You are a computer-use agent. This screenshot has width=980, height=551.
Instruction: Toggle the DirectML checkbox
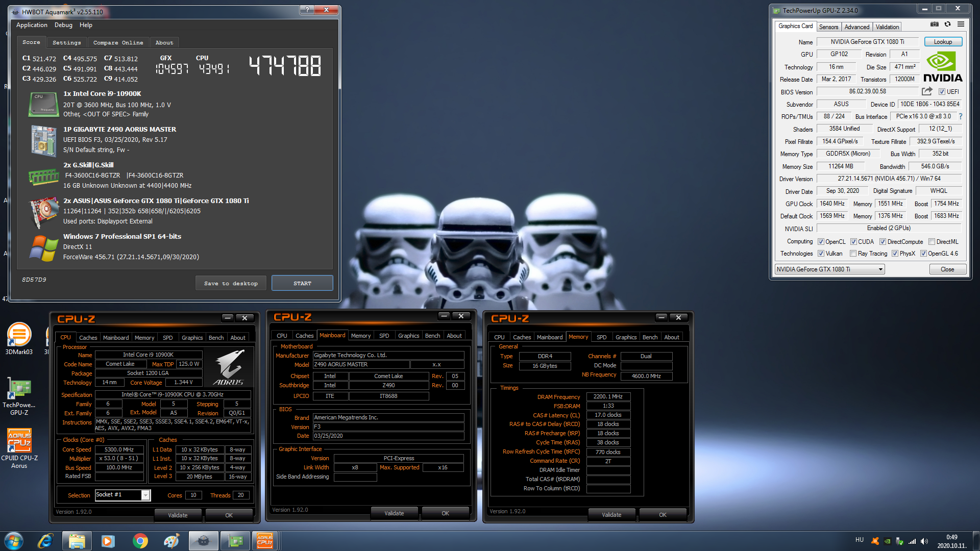click(x=932, y=242)
